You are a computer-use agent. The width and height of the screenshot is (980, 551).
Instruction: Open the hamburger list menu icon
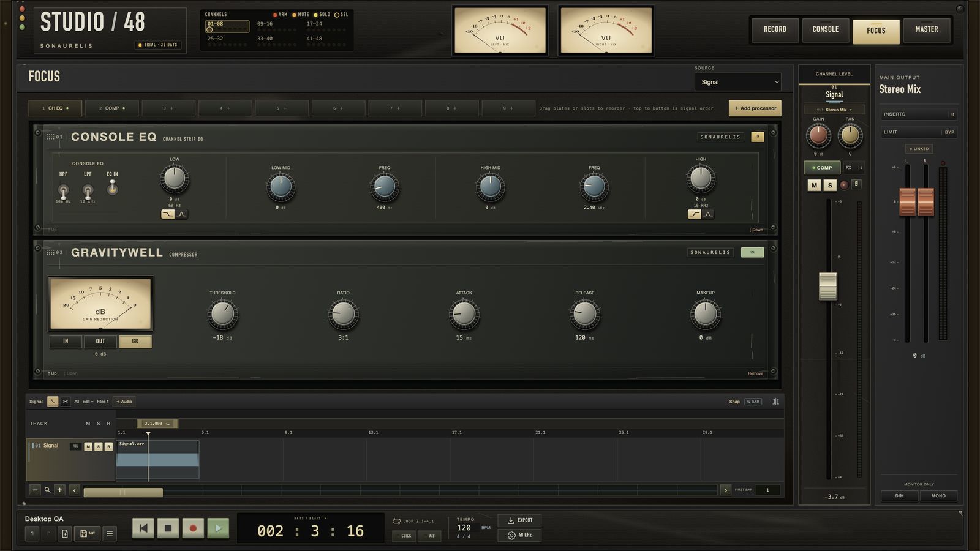click(x=110, y=534)
